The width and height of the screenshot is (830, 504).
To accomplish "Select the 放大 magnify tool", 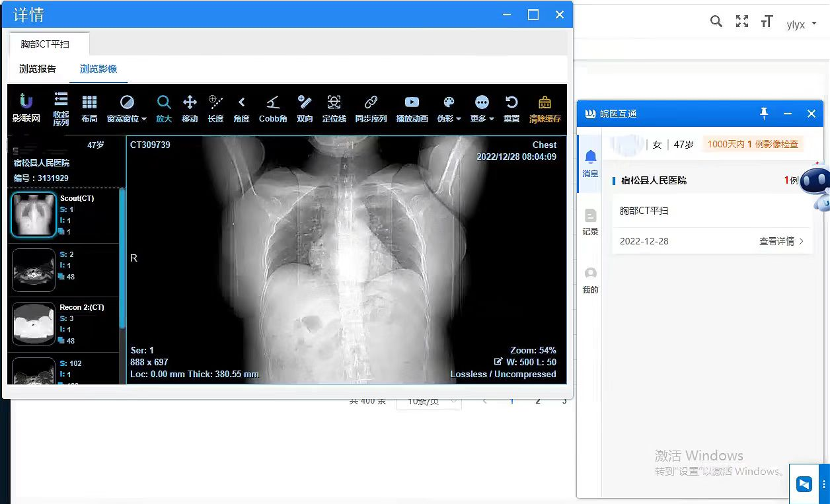I will click(x=164, y=109).
